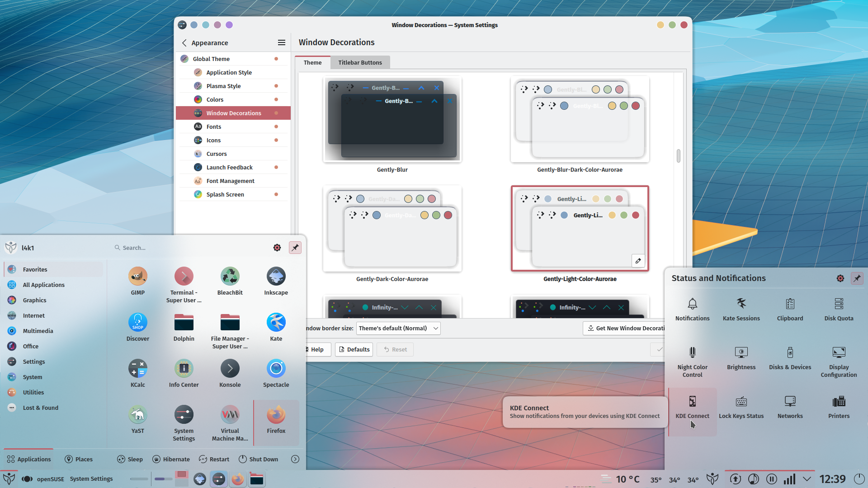The image size is (868, 488).
Task: Select the Theme tab
Action: click(x=312, y=63)
